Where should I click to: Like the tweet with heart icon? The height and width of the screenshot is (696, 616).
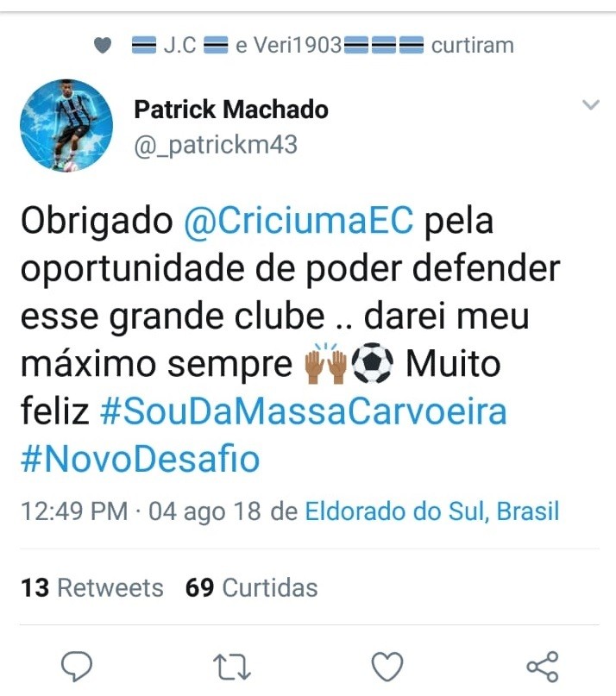coord(387,667)
